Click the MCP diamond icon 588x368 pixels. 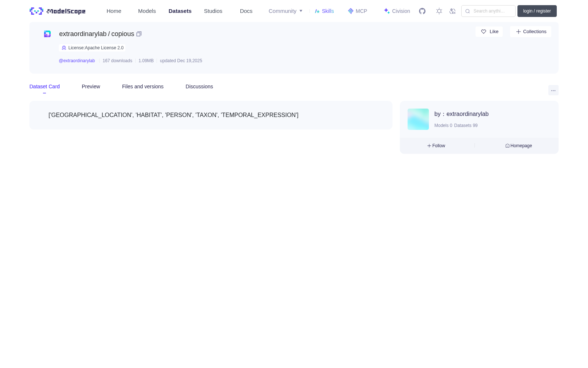(x=351, y=11)
